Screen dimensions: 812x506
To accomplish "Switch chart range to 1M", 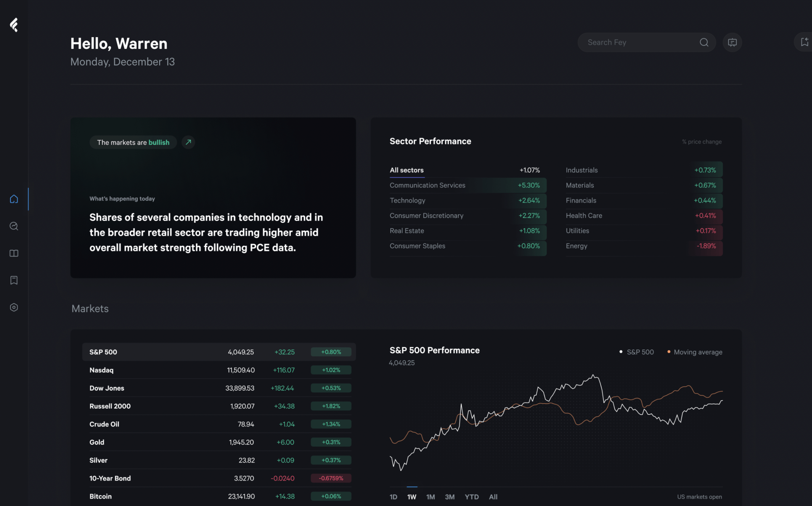I will (x=430, y=497).
